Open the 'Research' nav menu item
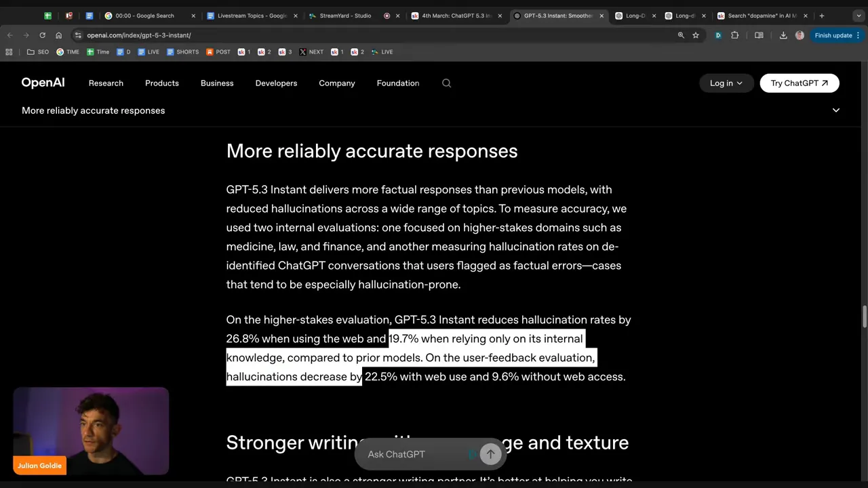Viewport: 868px width, 488px height. click(106, 83)
